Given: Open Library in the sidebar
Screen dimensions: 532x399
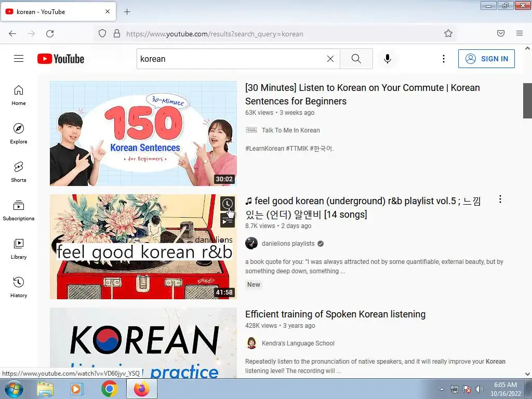Looking at the screenshot, I should pos(19,249).
